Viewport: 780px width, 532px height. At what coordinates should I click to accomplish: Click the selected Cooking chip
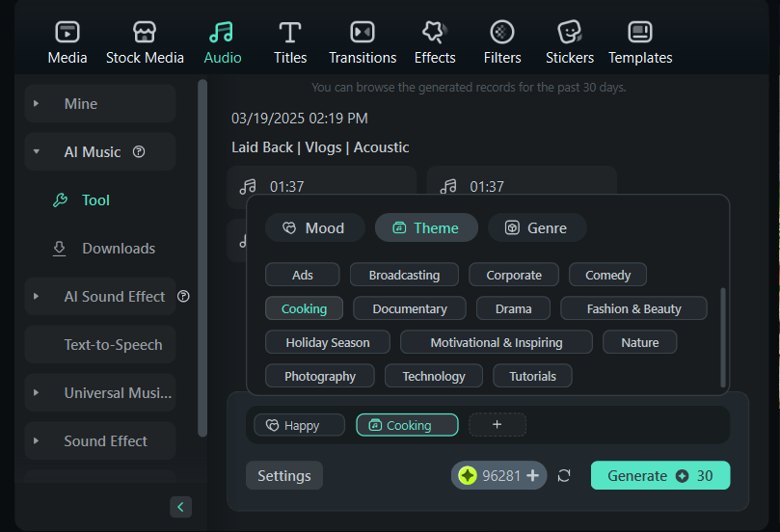click(x=407, y=425)
